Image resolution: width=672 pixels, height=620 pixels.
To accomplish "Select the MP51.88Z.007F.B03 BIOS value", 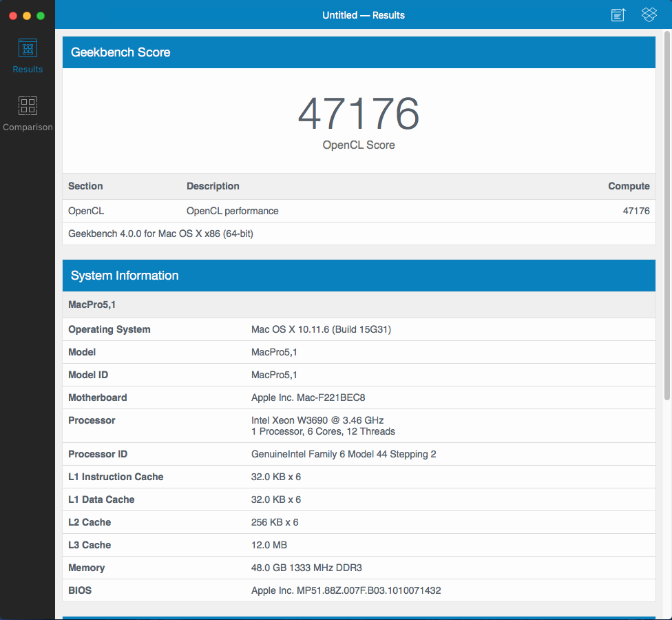I will tap(346, 590).
